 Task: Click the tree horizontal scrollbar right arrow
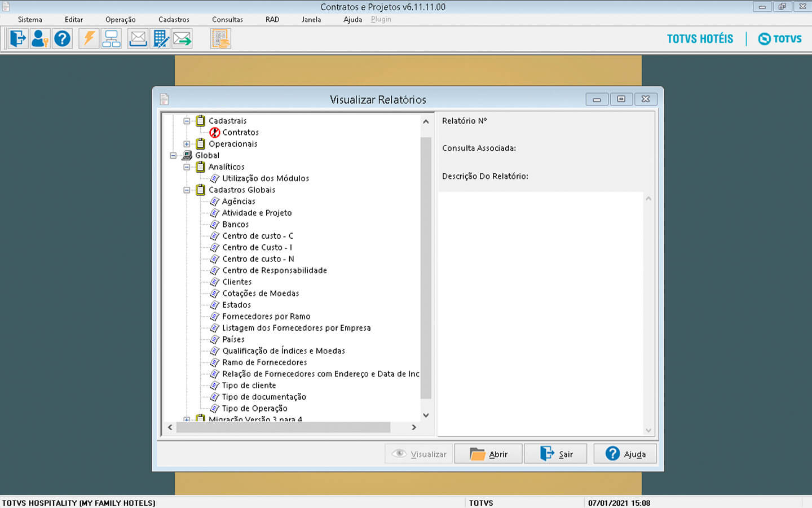pos(414,427)
